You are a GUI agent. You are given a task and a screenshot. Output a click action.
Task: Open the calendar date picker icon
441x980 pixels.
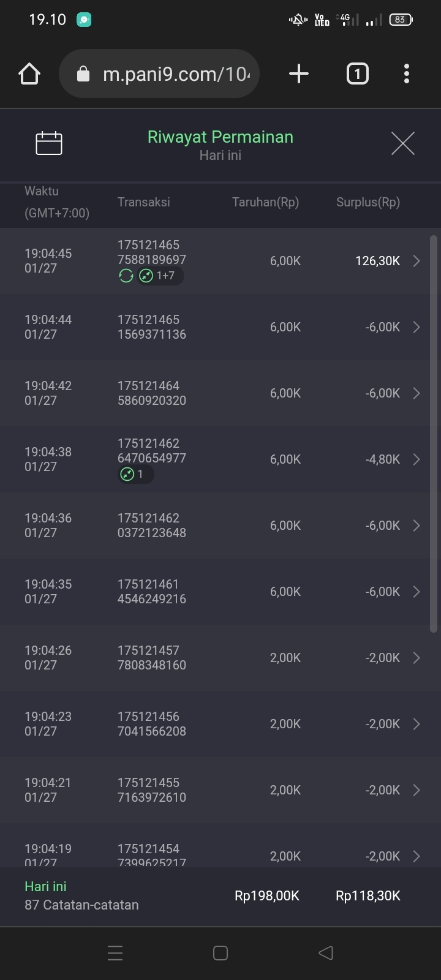(49, 143)
